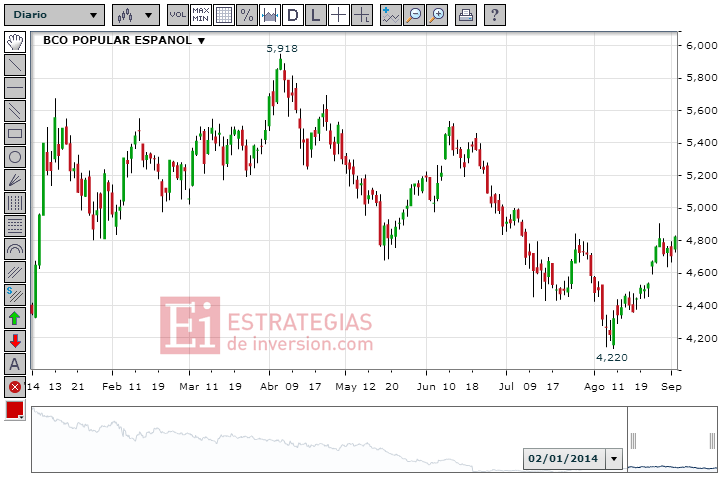Click the range comparison area icon
Image resolution: width=721 pixels, height=478 pixels.
tap(269, 15)
